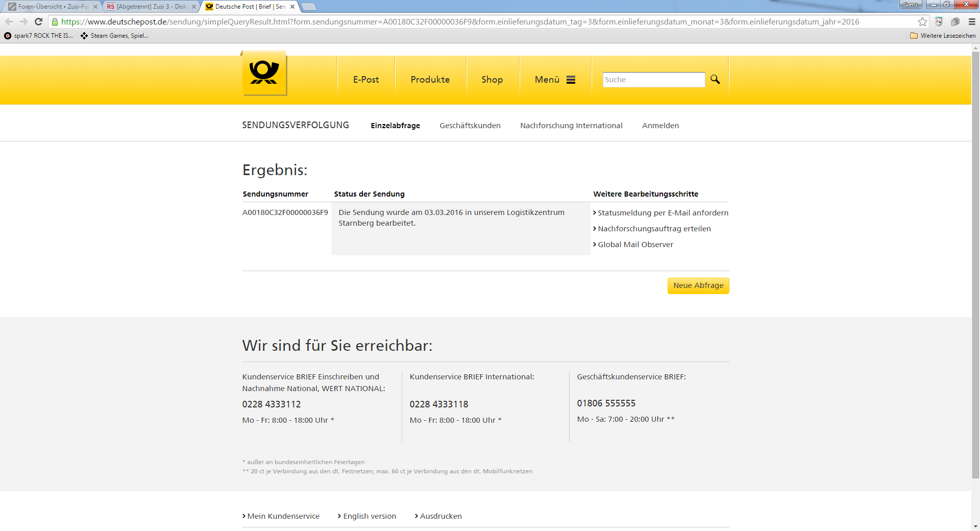Open the Weitere Lesezeichen bookmarks folder
This screenshot has width=980, height=531.
(x=943, y=36)
